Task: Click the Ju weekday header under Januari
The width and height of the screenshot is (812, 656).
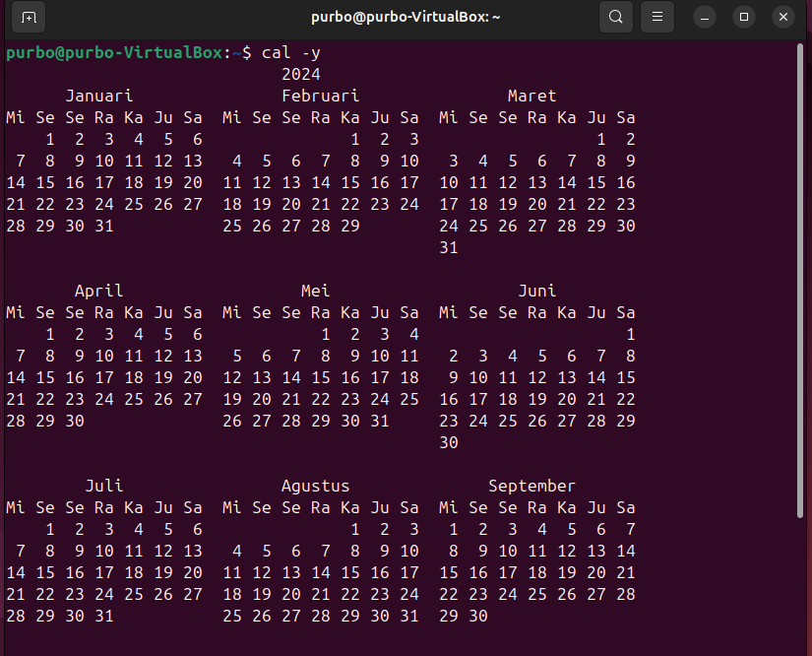Action: pos(163,117)
